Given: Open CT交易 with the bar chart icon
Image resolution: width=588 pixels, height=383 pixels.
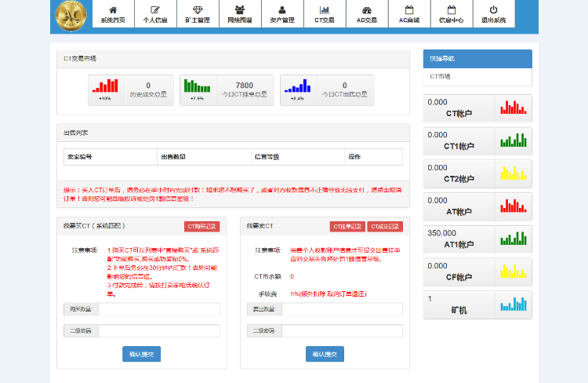Looking at the screenshot, I should pyautogui.click(x=325, y=14).
